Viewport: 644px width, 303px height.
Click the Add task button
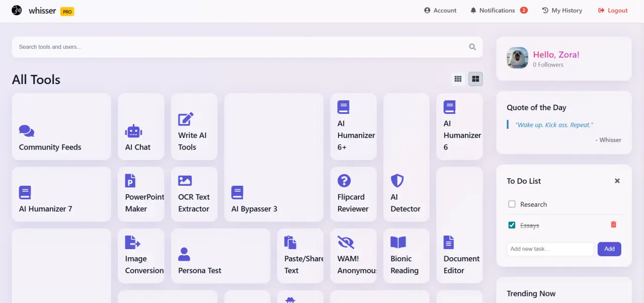click(609, 249)
